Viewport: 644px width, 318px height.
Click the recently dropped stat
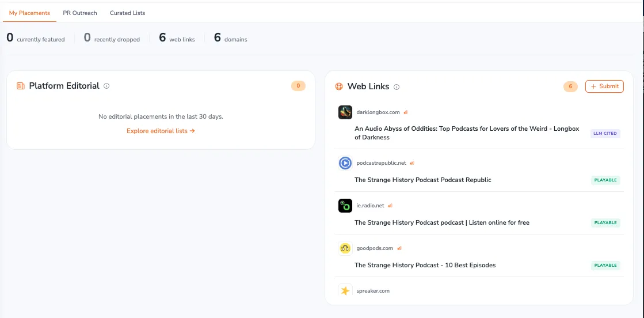click(112, 38)
